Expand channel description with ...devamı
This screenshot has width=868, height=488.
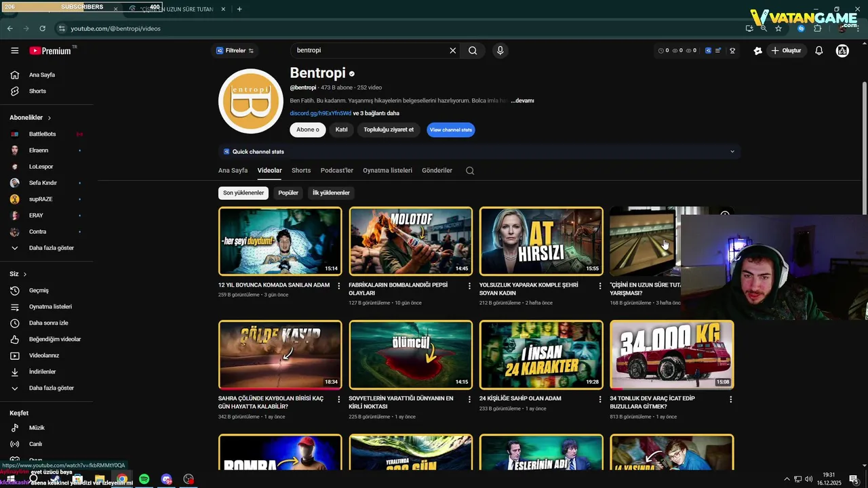tap(522, 100)
